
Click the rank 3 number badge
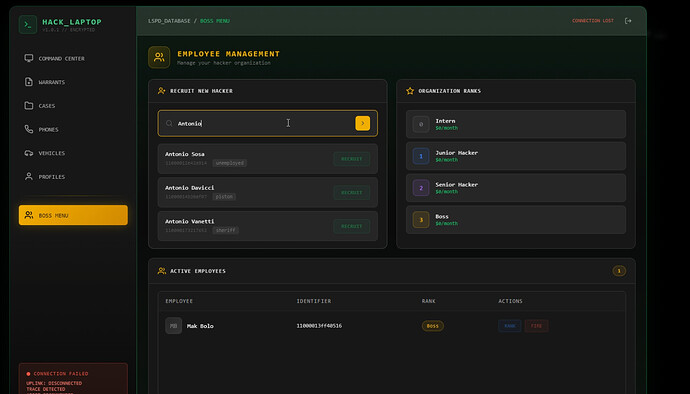coord(421,220)
